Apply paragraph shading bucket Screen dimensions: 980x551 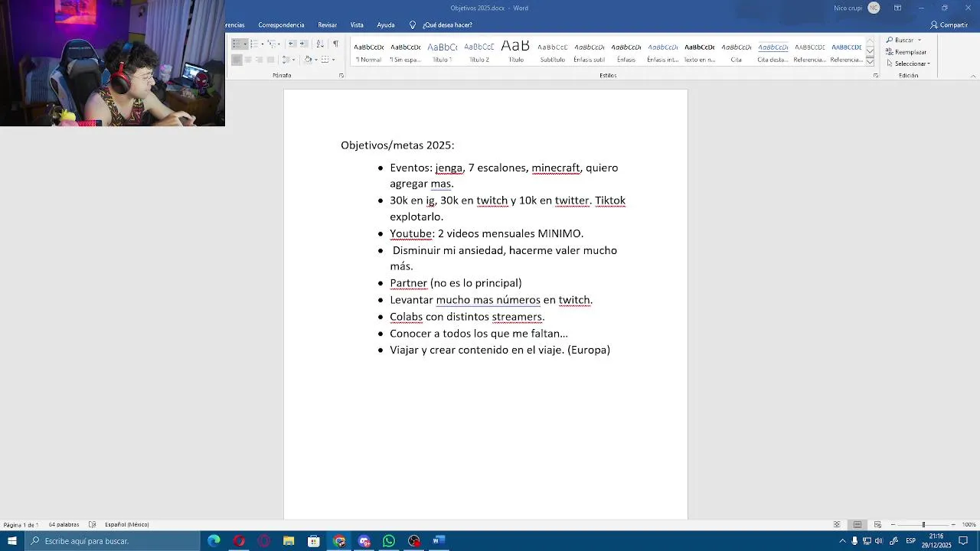pos(308,60)
